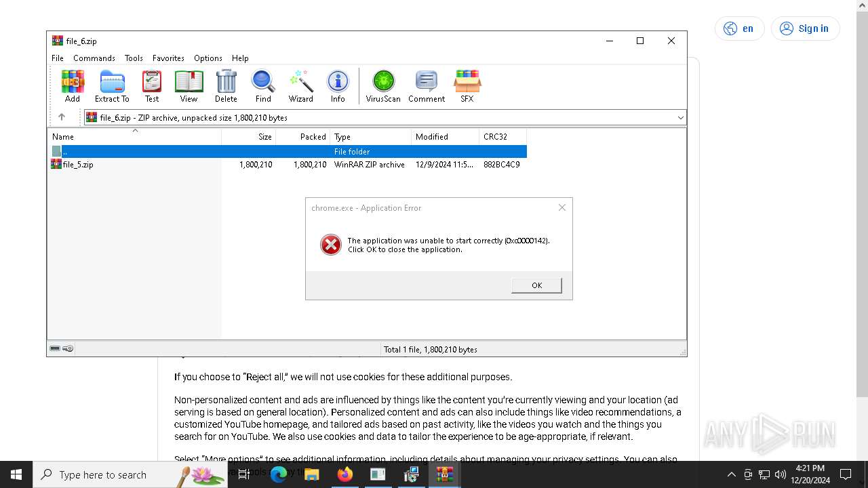
Task: Click the network icon in system tray
Action: (x=764, y=474)
